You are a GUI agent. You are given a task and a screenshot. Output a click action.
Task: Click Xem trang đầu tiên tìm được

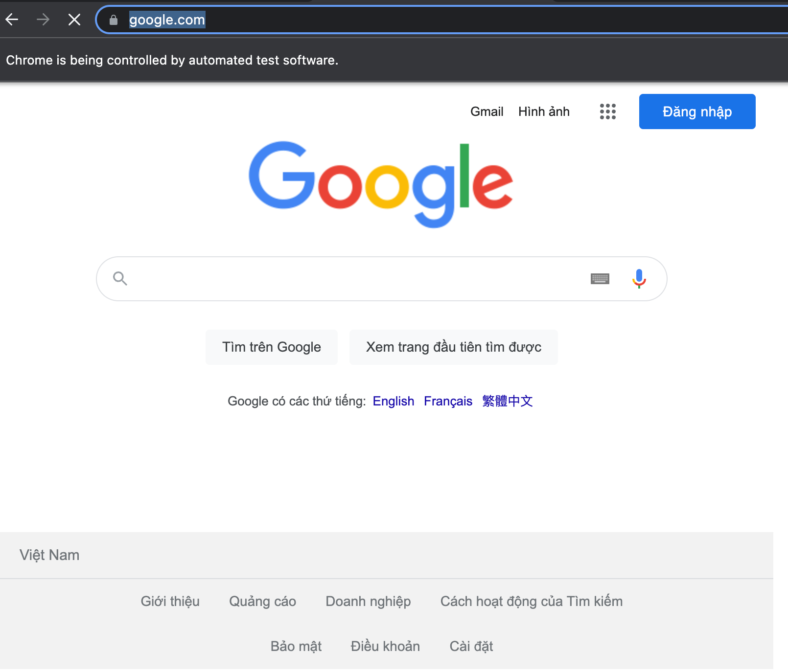tap(453, 347)
